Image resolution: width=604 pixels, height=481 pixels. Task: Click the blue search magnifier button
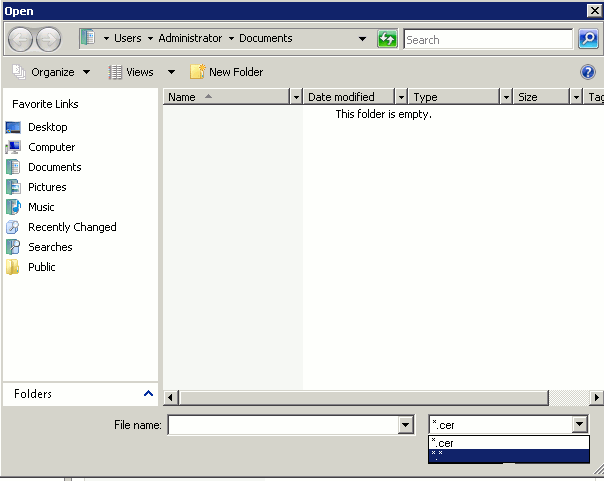point(589,39)
